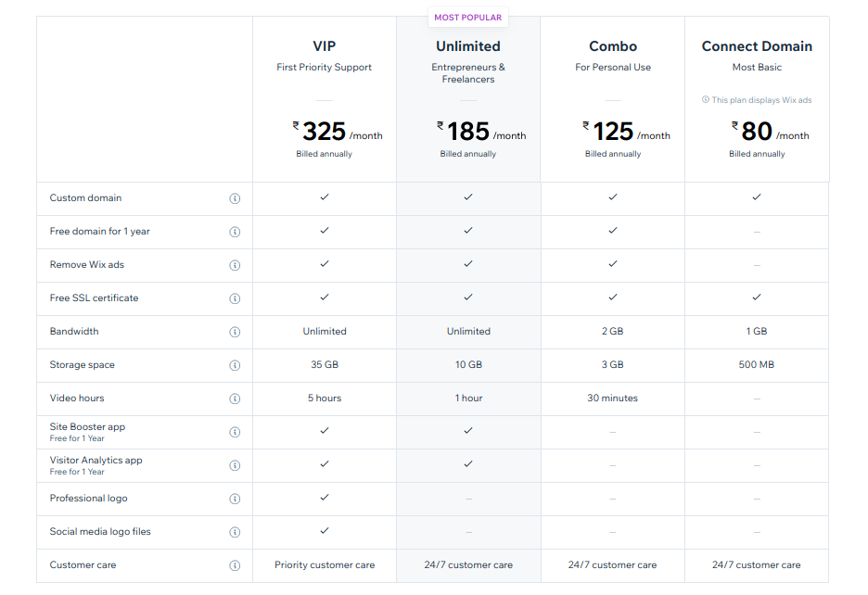This screenshot has width=868, height=595.
Task: Click the Free SSL certificate info icon
Action: click(x=235, y=297)
